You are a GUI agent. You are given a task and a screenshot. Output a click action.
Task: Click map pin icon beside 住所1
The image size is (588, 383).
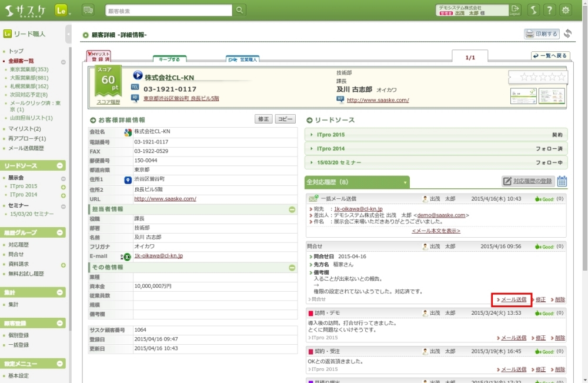[x=128, y=179]
